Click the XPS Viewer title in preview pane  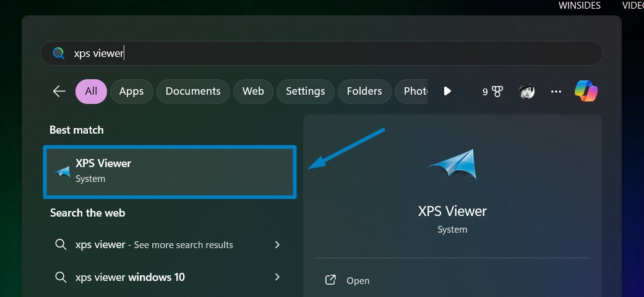(x=452, y=211)
